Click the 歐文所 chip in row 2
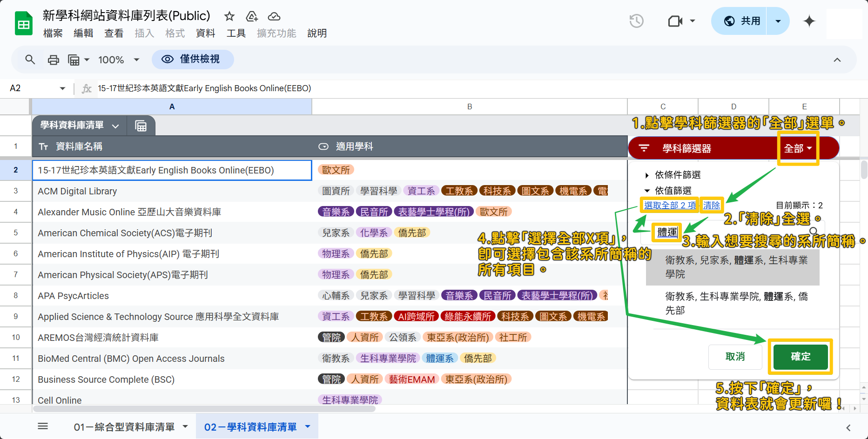 [336, 170]
